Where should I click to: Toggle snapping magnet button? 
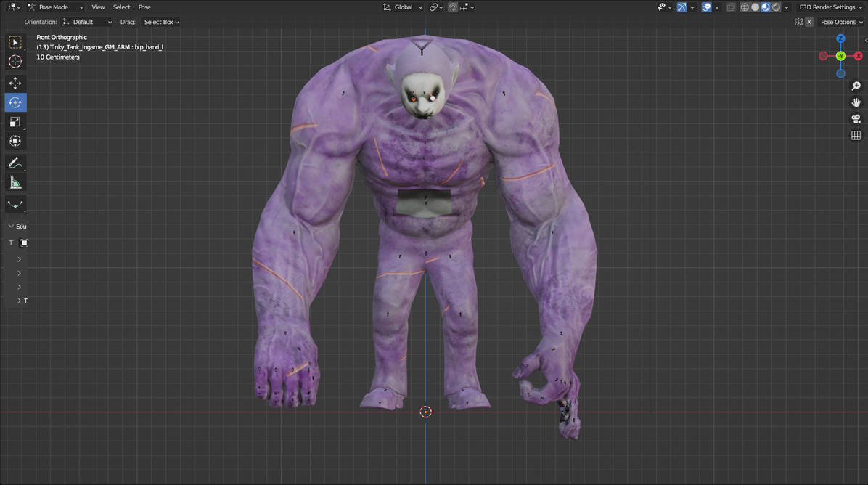tap(453, 7)
